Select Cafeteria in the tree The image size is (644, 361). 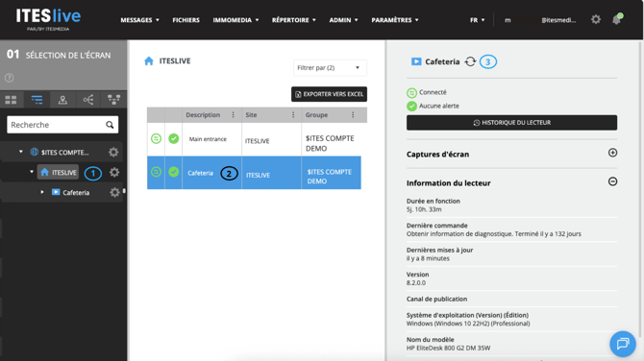pyautogui.click(x=76, y=192)
